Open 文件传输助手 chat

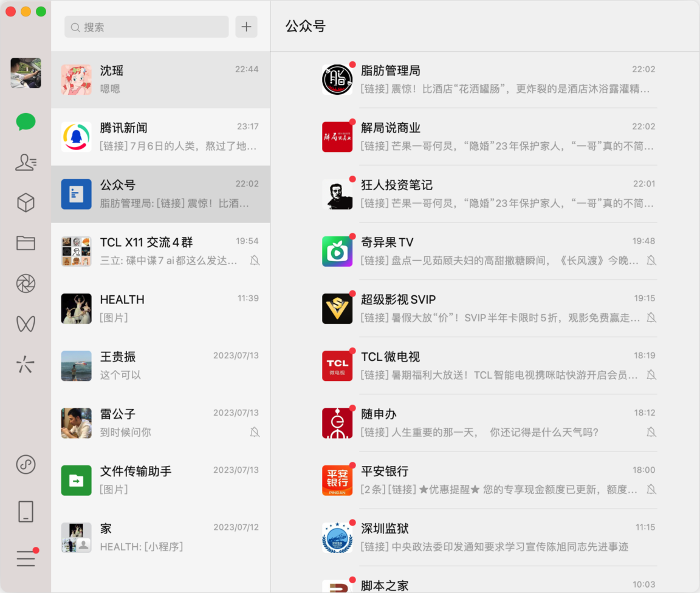[x=160, y=480]
